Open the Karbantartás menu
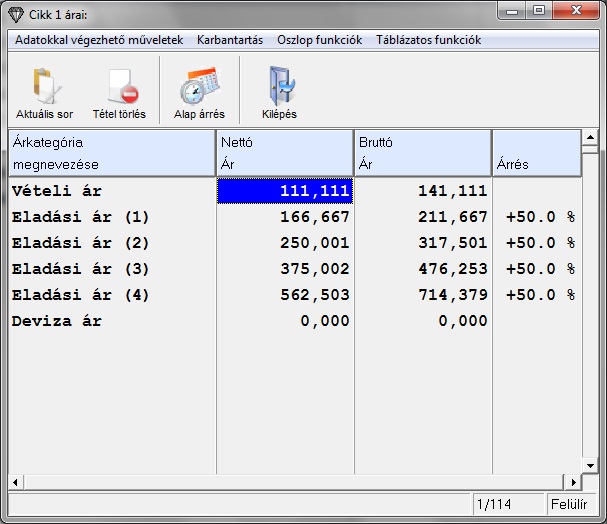607x524 pixels. point(230,41)
